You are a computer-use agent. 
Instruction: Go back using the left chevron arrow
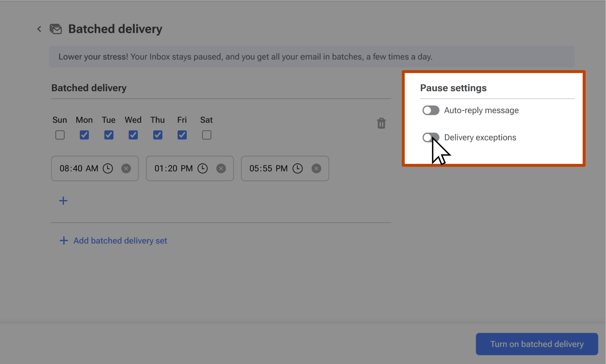coord(39,29)
